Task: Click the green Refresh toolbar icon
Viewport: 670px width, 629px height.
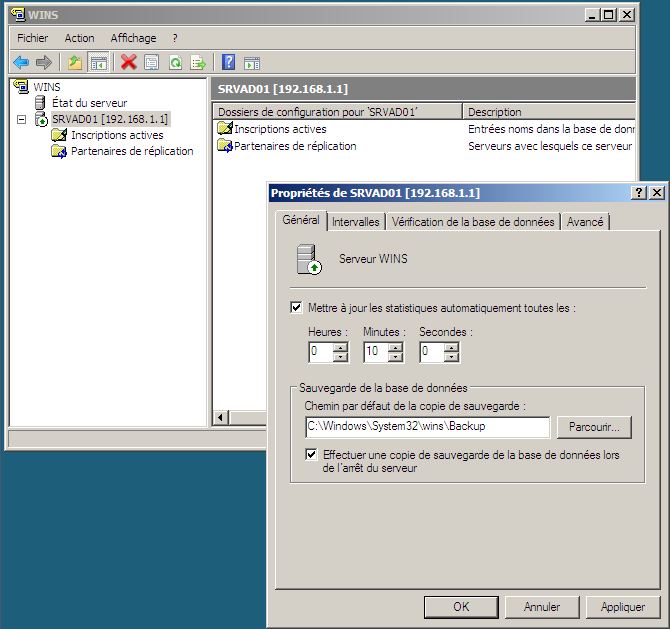Action: tap(175, 62)
